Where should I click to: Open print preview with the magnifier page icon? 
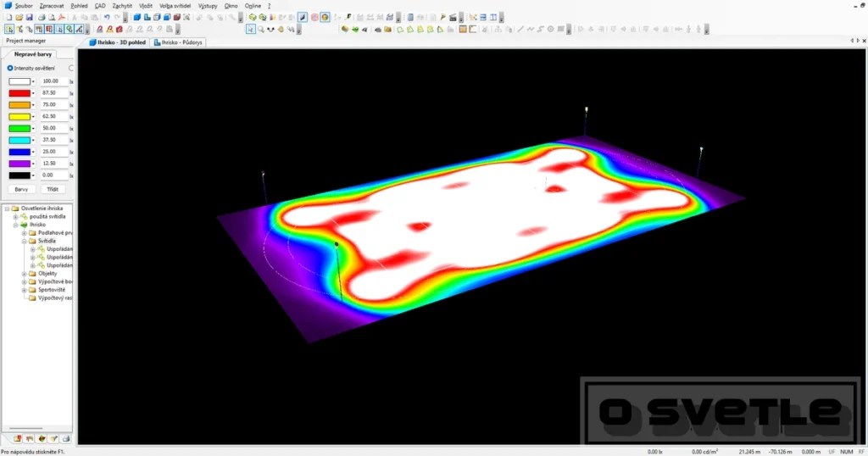click(x=52, y=17)
